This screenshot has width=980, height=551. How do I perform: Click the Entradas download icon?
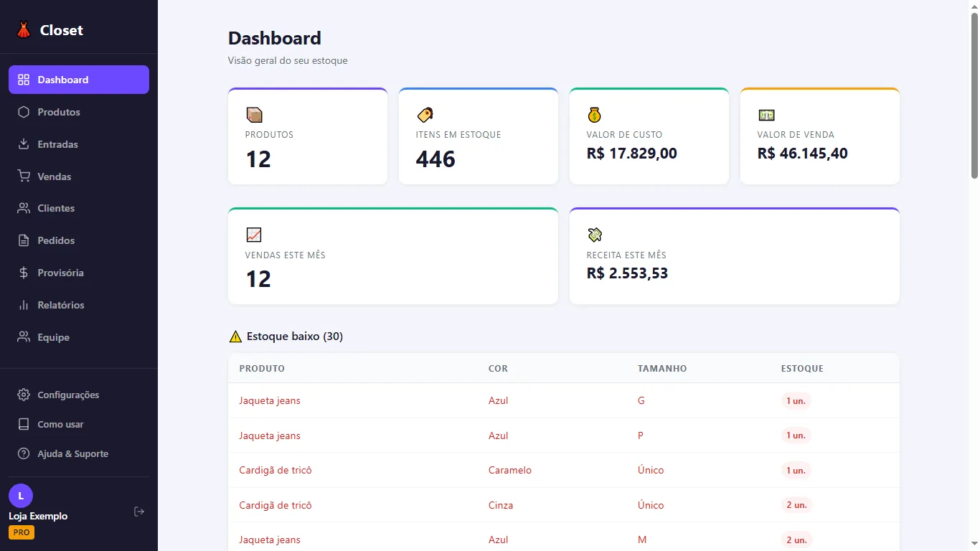point(24,144)
